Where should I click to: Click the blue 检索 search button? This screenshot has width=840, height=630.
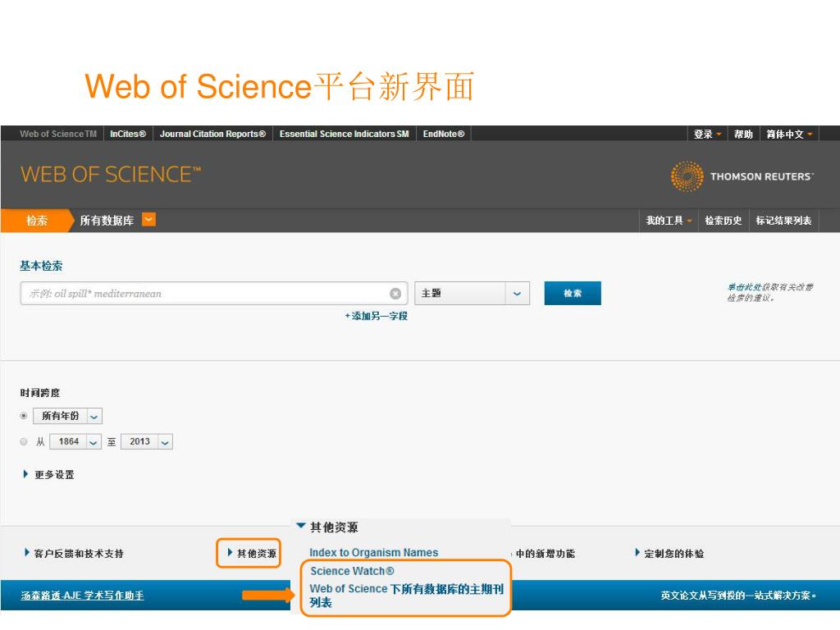(x=573, y=293)
